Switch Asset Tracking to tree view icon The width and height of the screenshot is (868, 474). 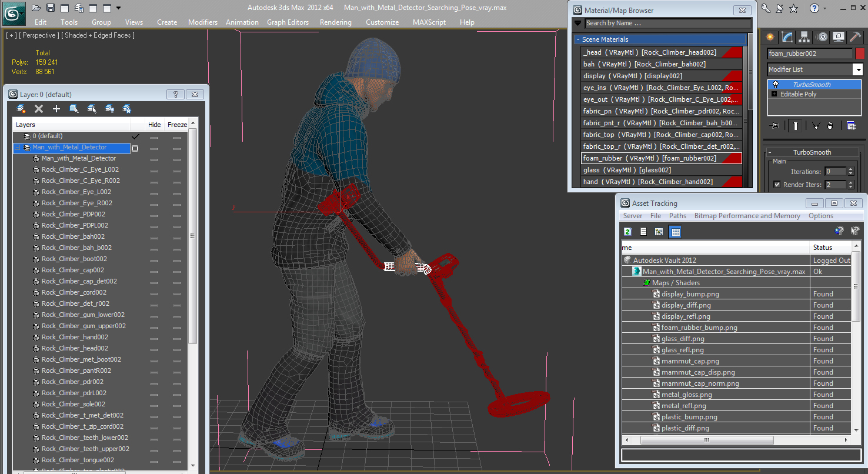[x=659, y=232]
